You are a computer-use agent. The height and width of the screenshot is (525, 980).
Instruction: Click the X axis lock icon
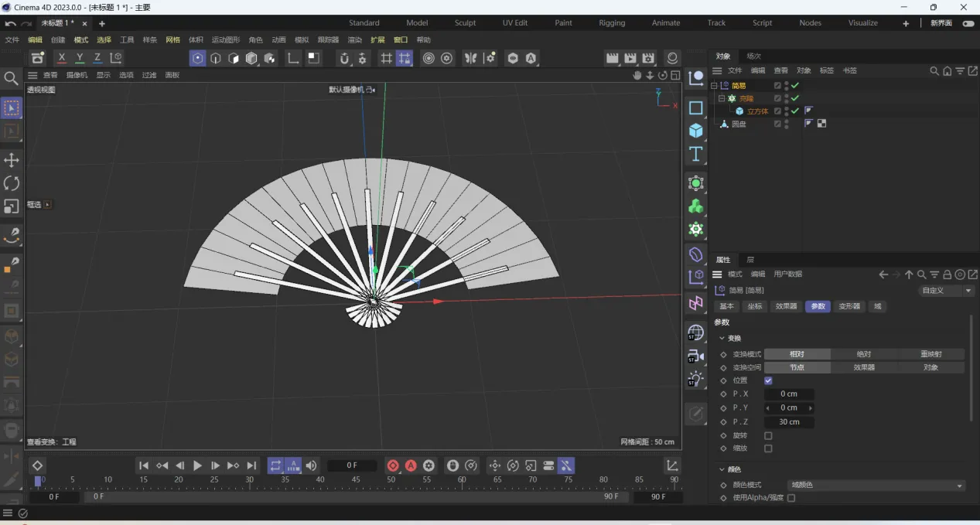62,58
